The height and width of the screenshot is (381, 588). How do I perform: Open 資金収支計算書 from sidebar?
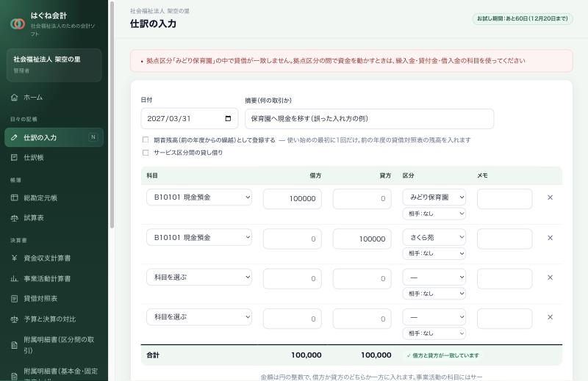[54, 258]
